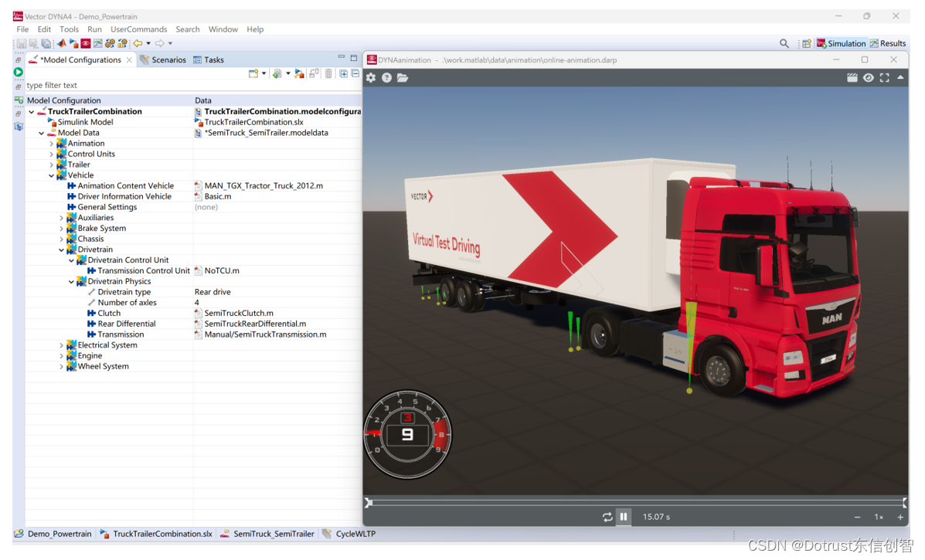
Task: Click the type filter text field
Action: pyautogui.click(x=192, y=85)
